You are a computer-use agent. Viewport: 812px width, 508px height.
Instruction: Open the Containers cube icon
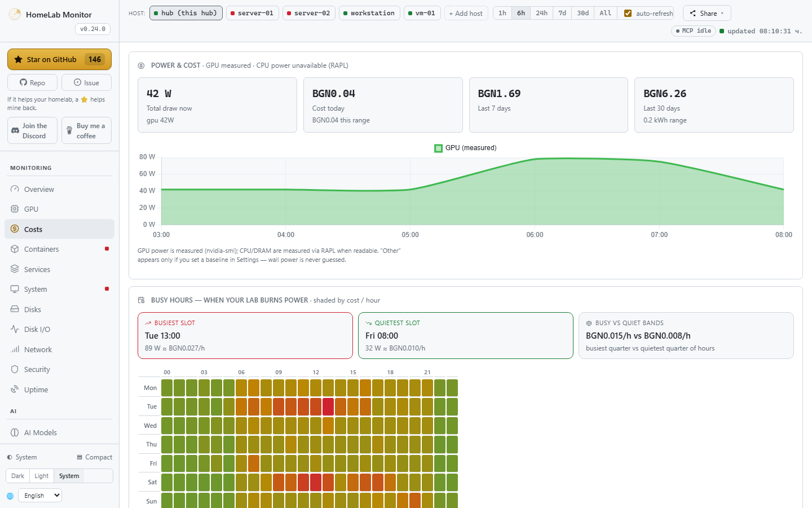click(x=15, y=249)
